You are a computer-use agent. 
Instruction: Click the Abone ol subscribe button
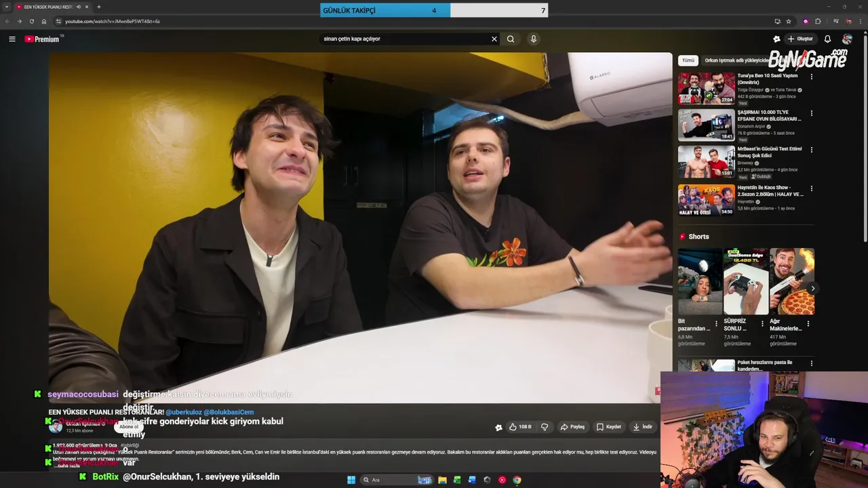128,427
